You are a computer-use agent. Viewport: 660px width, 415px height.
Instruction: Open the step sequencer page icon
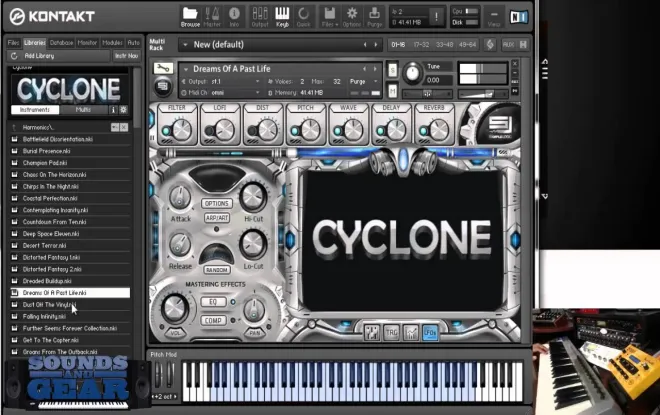point(372,333)
